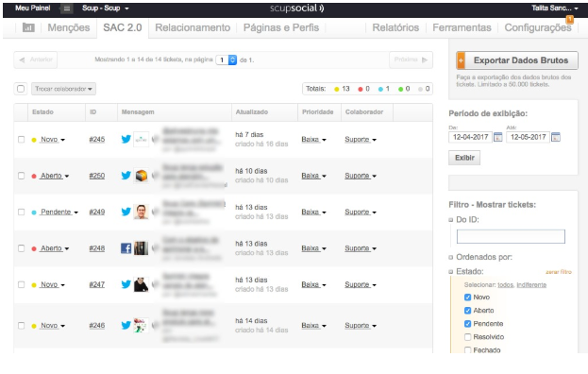Select the checkbox for ticket #245

(x=22, y=139)
